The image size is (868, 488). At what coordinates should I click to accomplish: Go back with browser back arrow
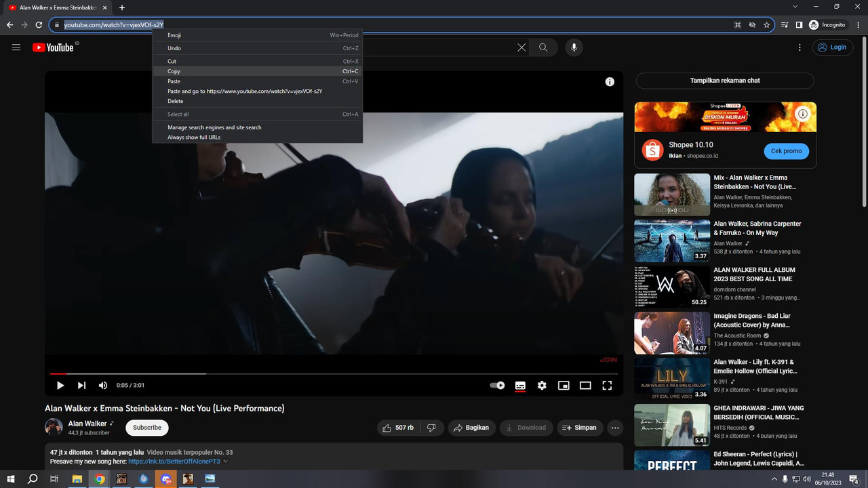coord(9,25)
